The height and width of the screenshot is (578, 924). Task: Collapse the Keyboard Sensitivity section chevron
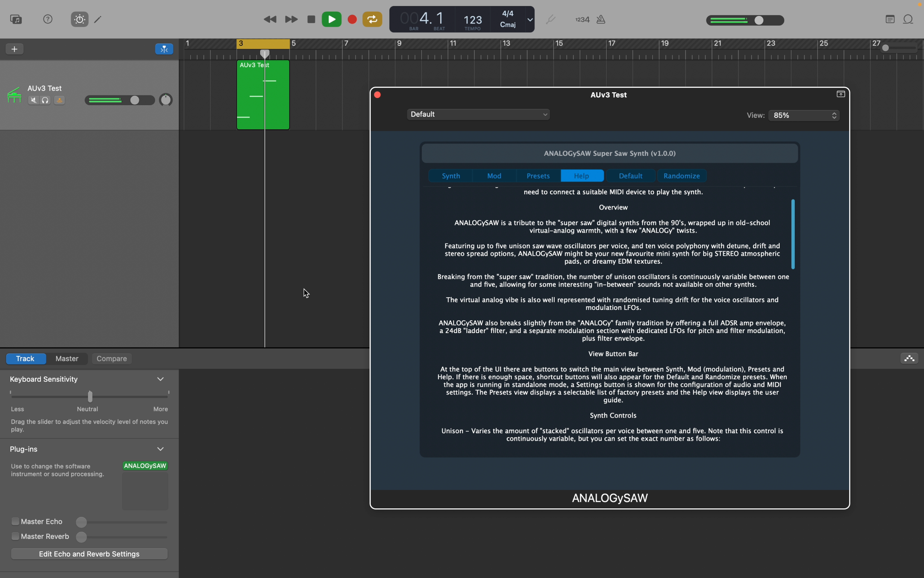[x=160, y=379]
